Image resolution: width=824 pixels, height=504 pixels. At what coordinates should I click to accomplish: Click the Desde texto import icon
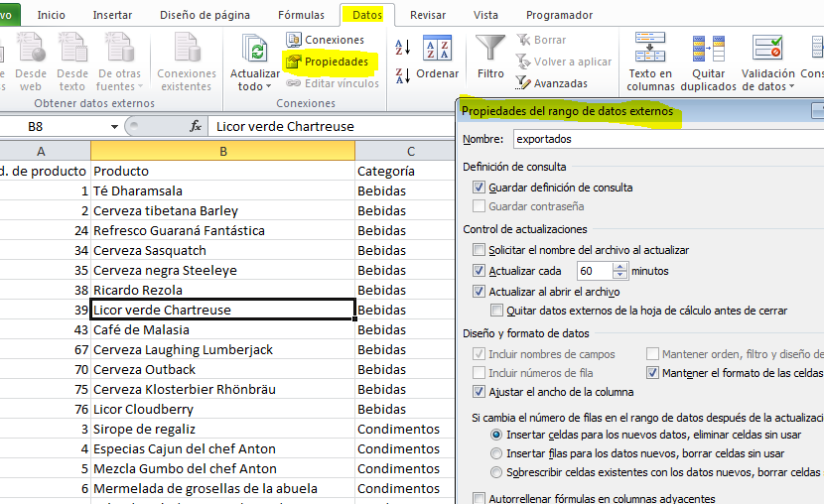point(72,49)
